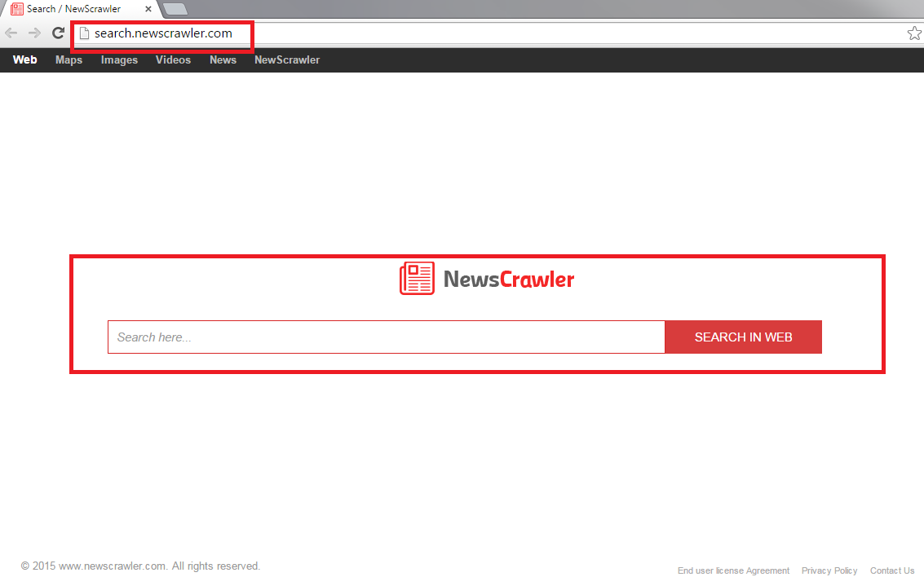Click the page icon in the address bar
Image resolution: width=924 pixels, height=577 pixels.
pyautogui.click(x=84, y=33)
